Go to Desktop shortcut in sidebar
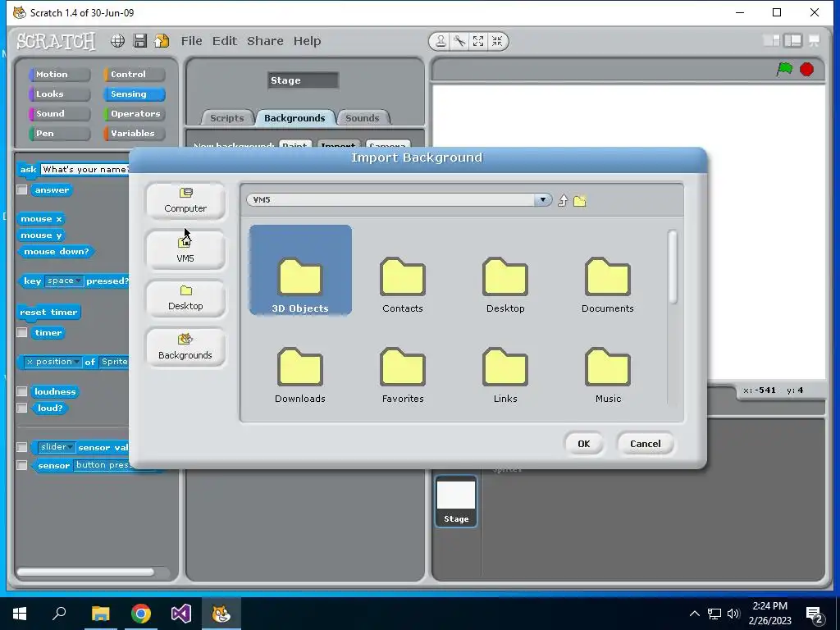This screenshot has height=630, width=840. tap(185, 299)
